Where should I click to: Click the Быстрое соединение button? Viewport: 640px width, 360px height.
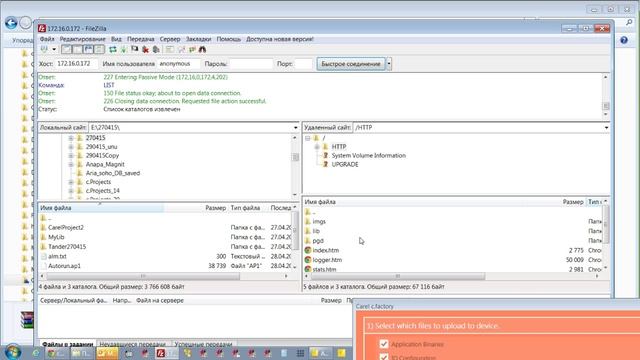click(x=351, y=64)
